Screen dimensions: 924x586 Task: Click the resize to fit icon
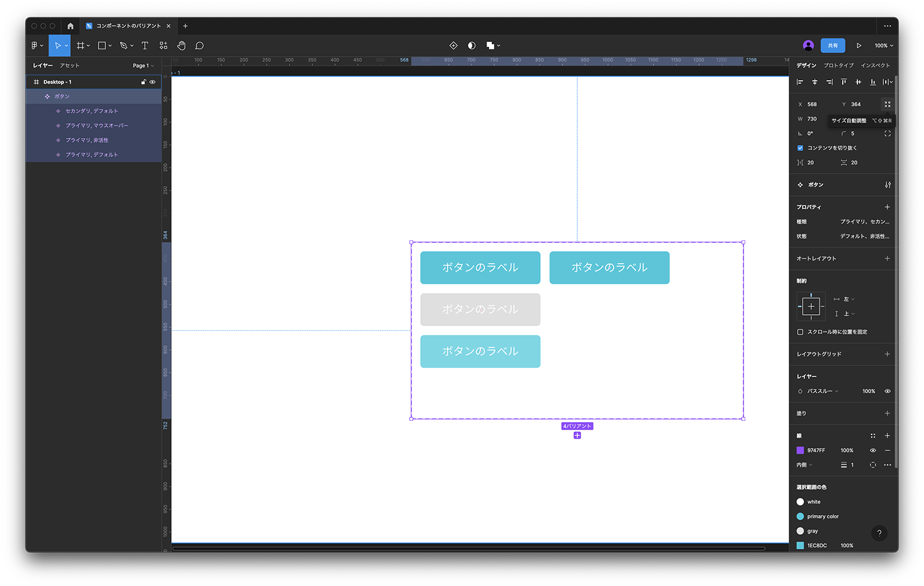888,104
